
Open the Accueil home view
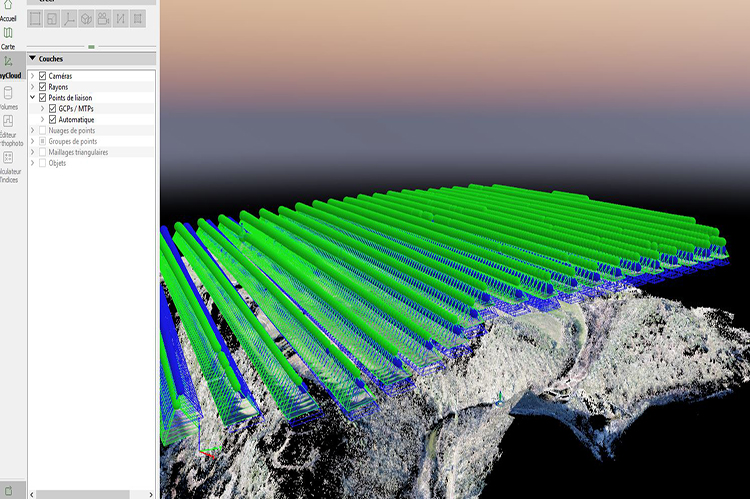[8, 7]
